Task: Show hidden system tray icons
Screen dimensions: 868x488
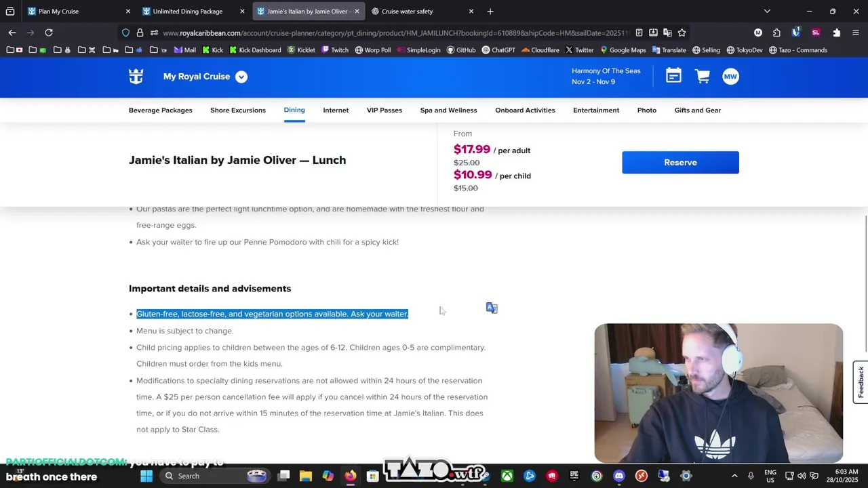Action: tap(734, 476)
